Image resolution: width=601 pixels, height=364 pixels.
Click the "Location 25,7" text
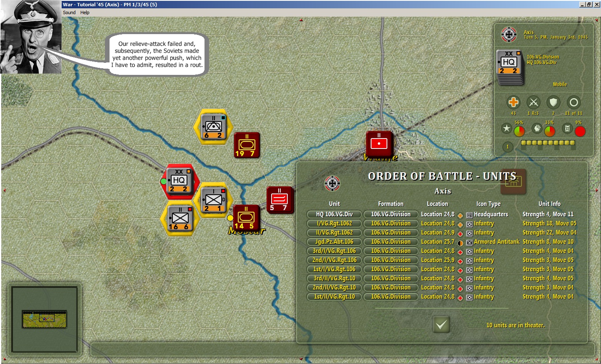[x=438, y=242]
